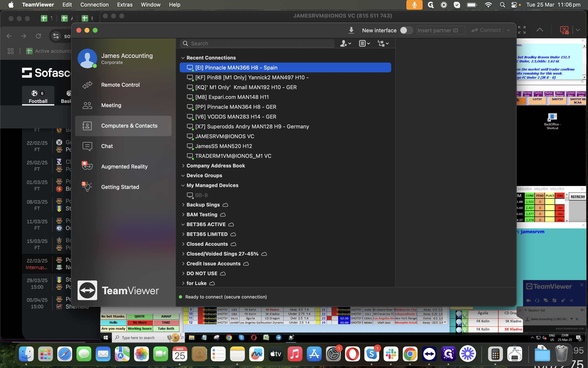Select [X7] Superodds Andry MAN128 H9 device
588x368 pixels.
(x=285, y=126)
